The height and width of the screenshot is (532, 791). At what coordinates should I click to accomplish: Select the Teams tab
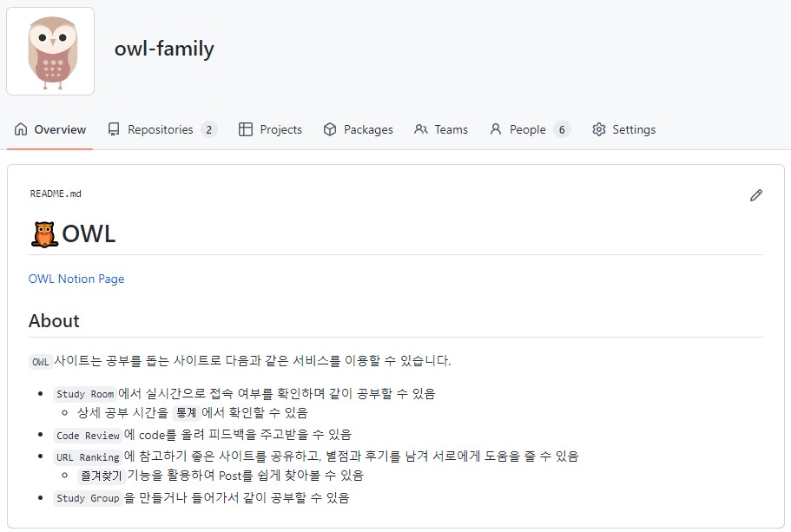point(451,129)
